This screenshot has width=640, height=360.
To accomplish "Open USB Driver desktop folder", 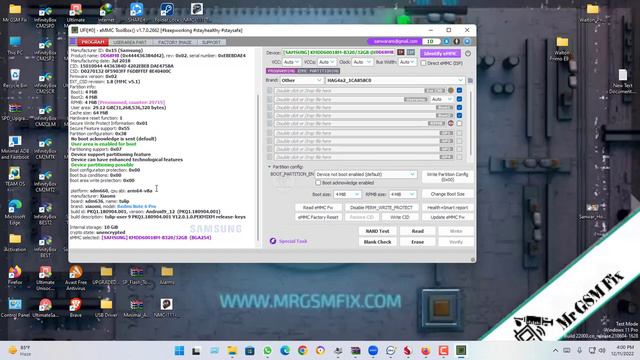I will tap(106, 308).
